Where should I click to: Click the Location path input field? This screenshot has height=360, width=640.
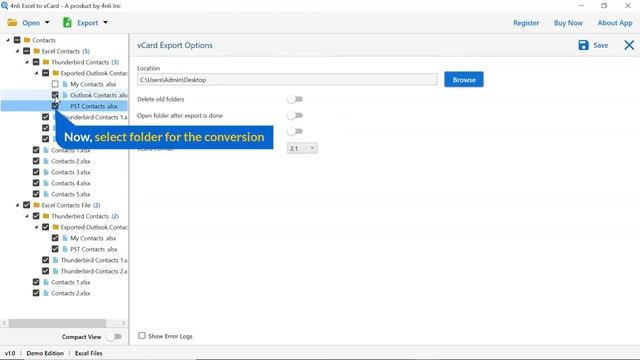coord(287,80)
